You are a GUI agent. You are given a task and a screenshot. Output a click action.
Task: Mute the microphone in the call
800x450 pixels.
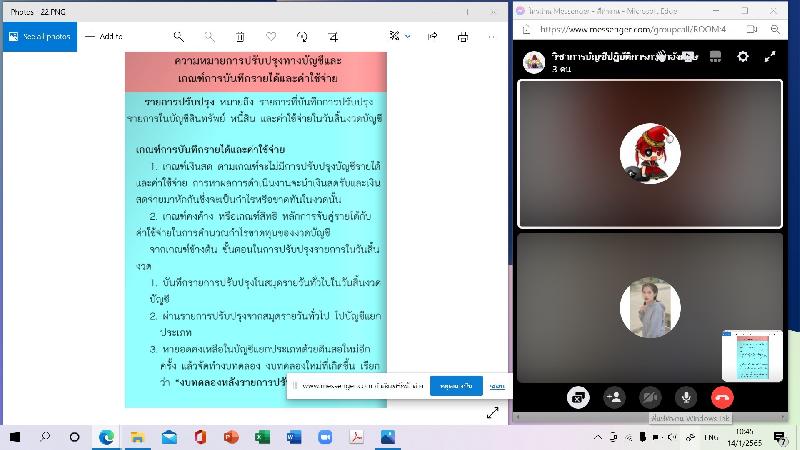click(685, 397)
